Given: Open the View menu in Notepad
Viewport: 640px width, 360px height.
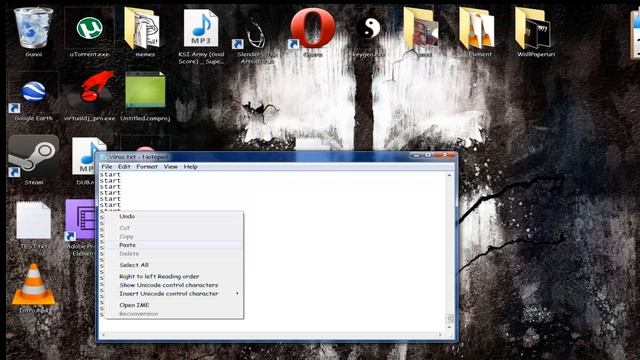Looking at the screenshot, I should [170, 167].
